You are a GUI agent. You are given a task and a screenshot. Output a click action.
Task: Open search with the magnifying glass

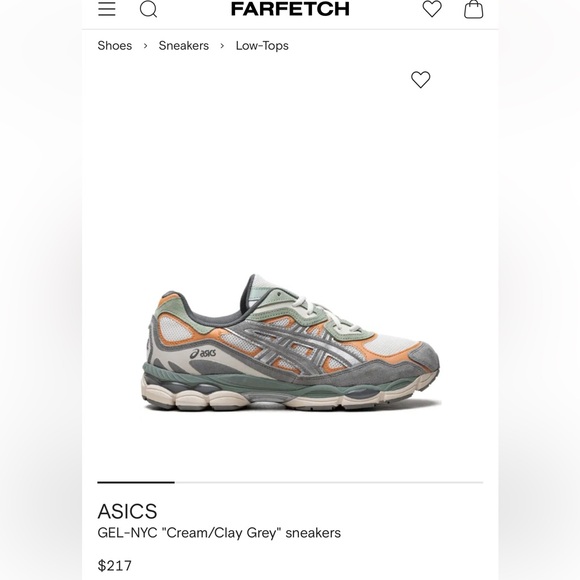click(148, 9)
